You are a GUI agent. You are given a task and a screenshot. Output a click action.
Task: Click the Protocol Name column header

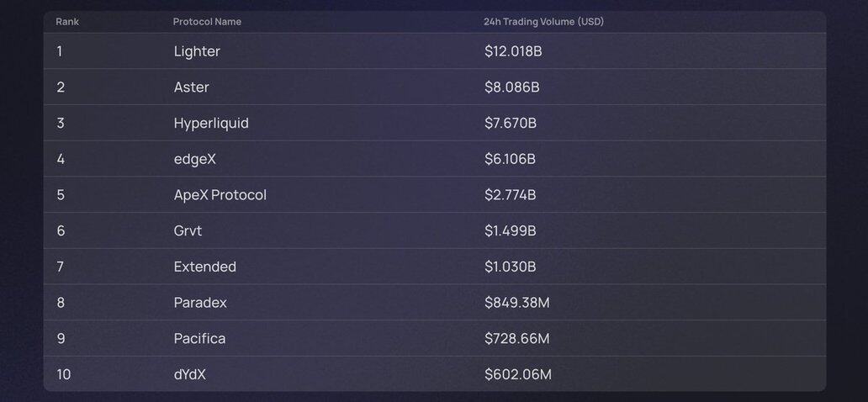pos(207,22)
